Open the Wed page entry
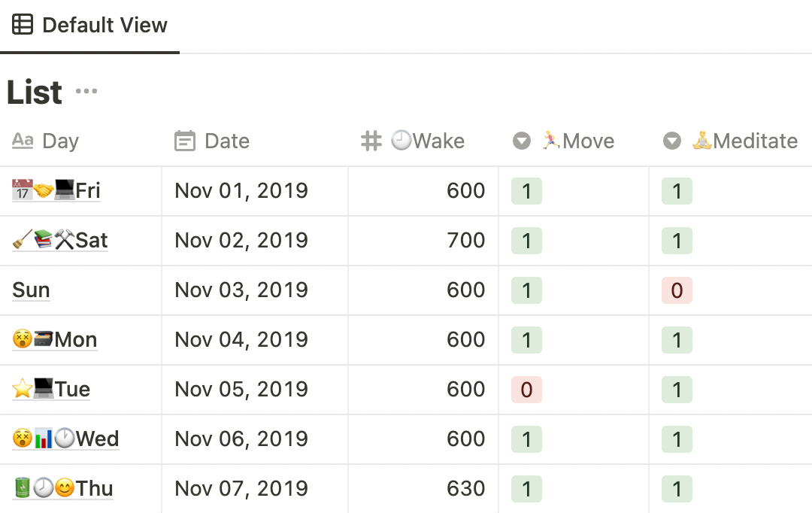812x513 pixels. click(x=65, y=439)
